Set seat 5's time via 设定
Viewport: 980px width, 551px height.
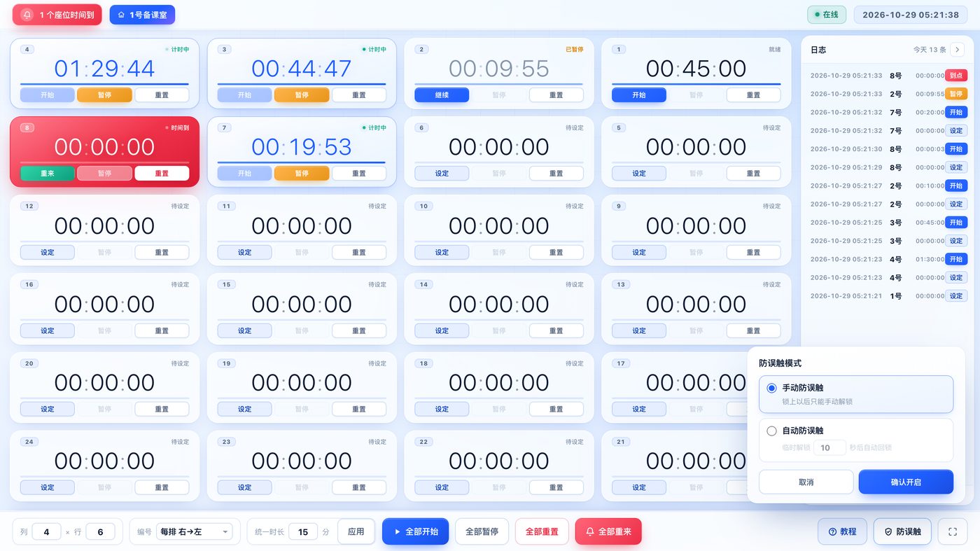click(x=639, y=174)
